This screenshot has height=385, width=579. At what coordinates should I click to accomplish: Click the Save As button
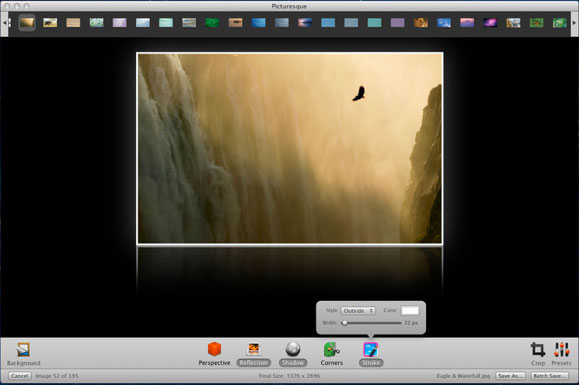click(510, 376)
